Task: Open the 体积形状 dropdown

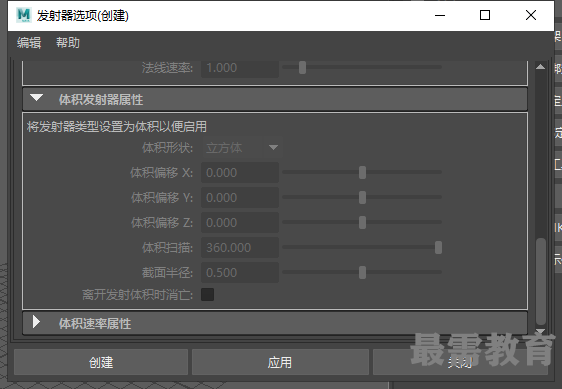Action: click(x=242, y=148)
